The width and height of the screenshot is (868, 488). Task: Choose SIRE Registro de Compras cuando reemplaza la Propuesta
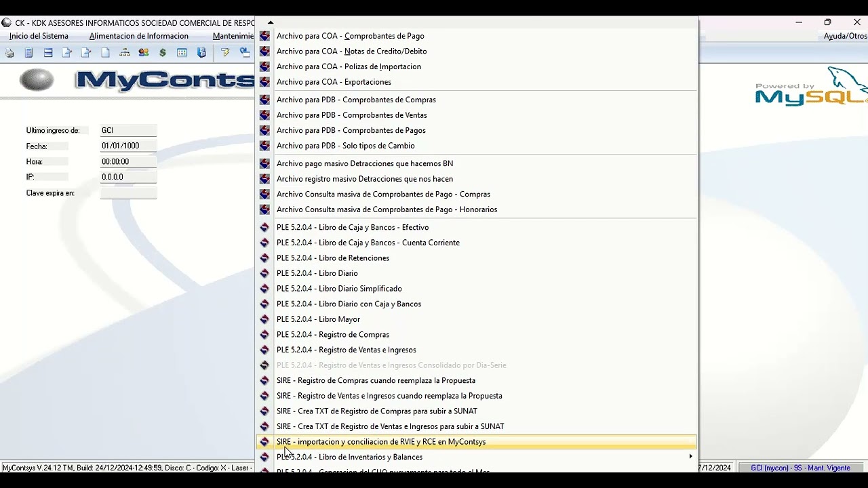coord(477,380)
